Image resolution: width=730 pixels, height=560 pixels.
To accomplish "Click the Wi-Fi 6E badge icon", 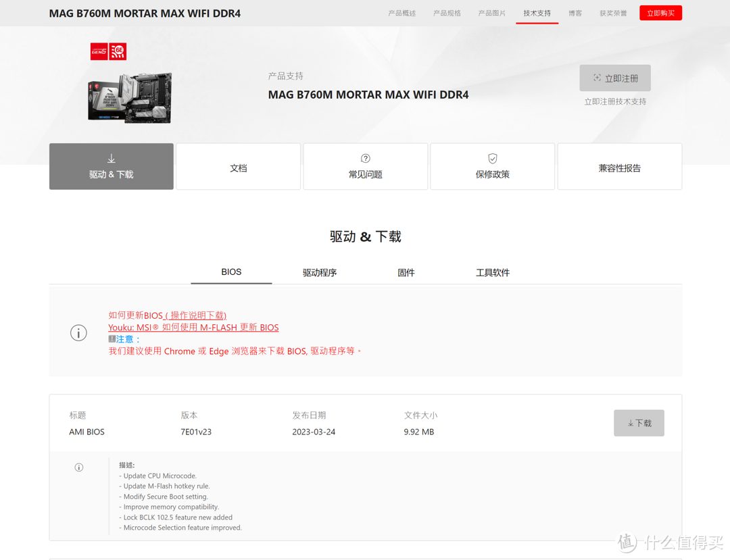I will click(x=118, y=51).
